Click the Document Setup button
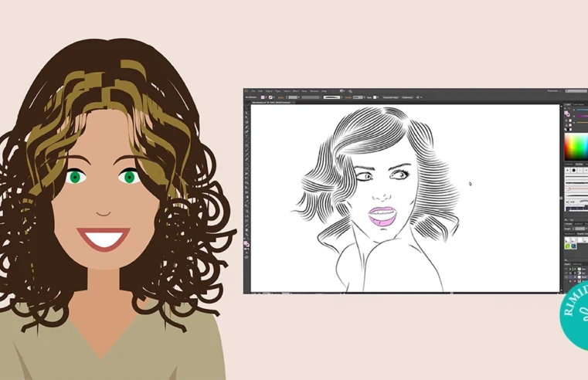The image size is (588, 380). (390, 97)
